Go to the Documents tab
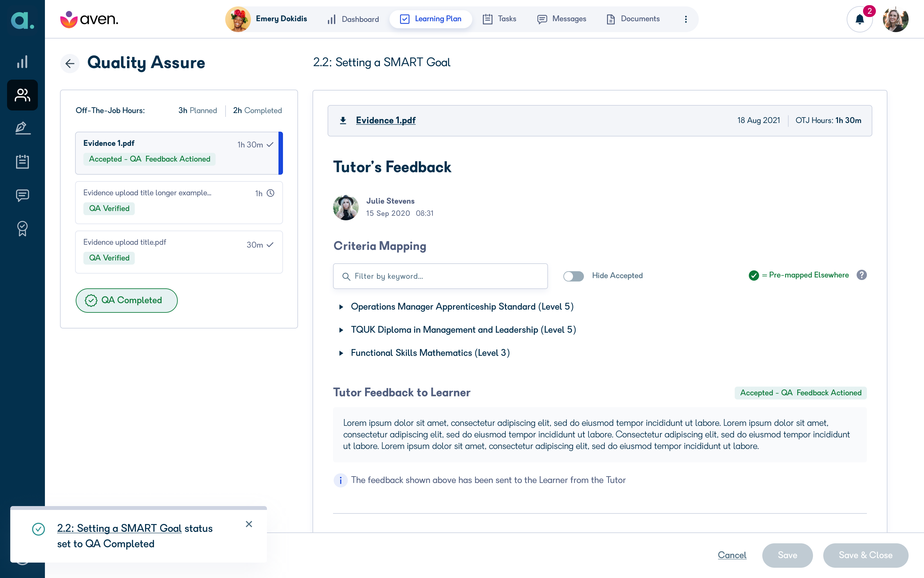The height and width of the screenshot is (578, 924). 633,19
